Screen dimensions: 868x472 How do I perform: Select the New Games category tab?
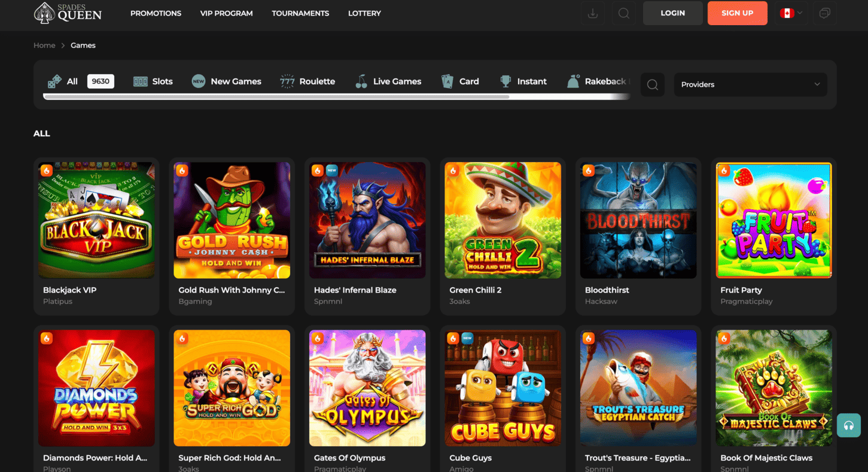(226, 81)
